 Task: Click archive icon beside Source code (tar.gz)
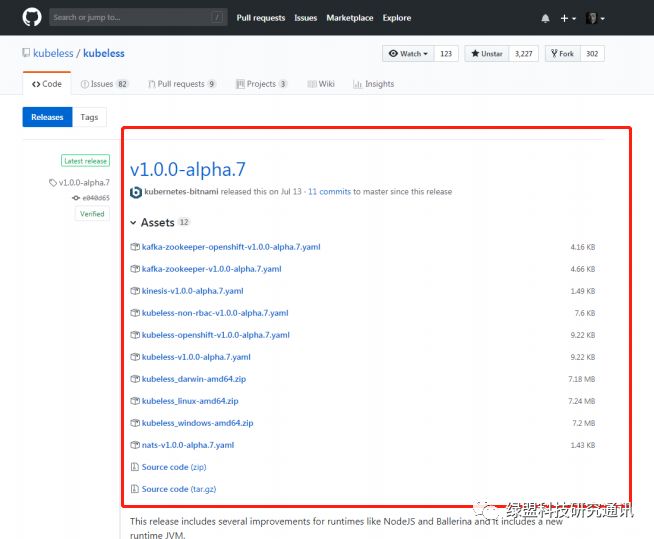point(135,489)
